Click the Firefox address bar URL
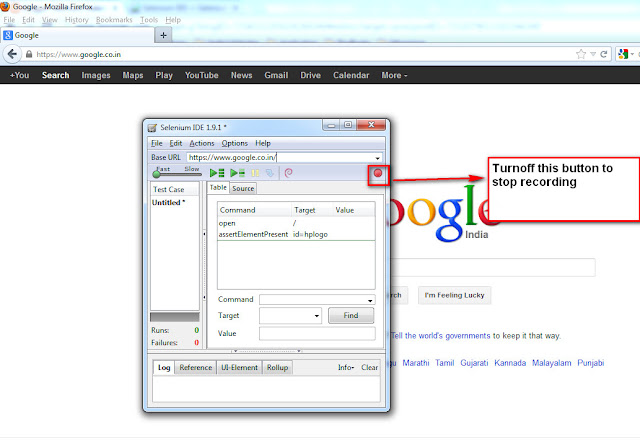The width and height of the screenshot is (640, 442). (x=78, y=54)
